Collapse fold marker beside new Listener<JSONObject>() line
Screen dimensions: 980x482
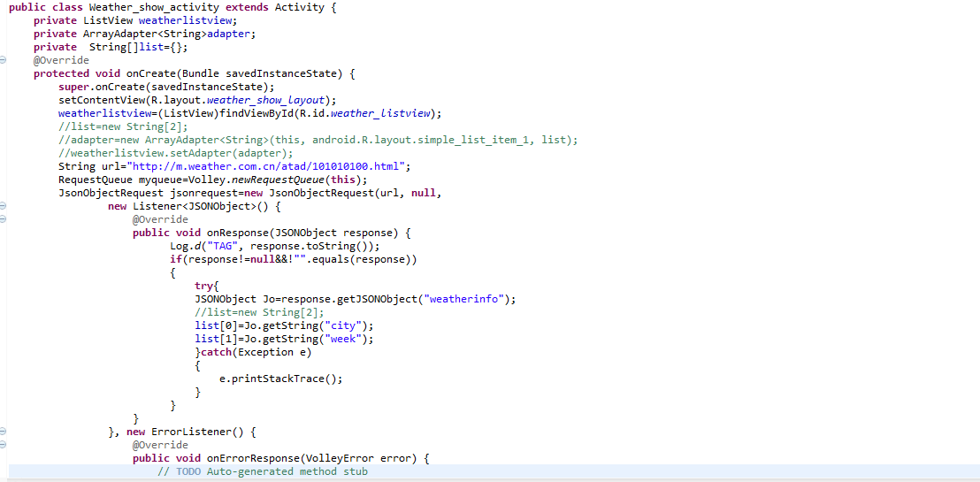[3, 206]
